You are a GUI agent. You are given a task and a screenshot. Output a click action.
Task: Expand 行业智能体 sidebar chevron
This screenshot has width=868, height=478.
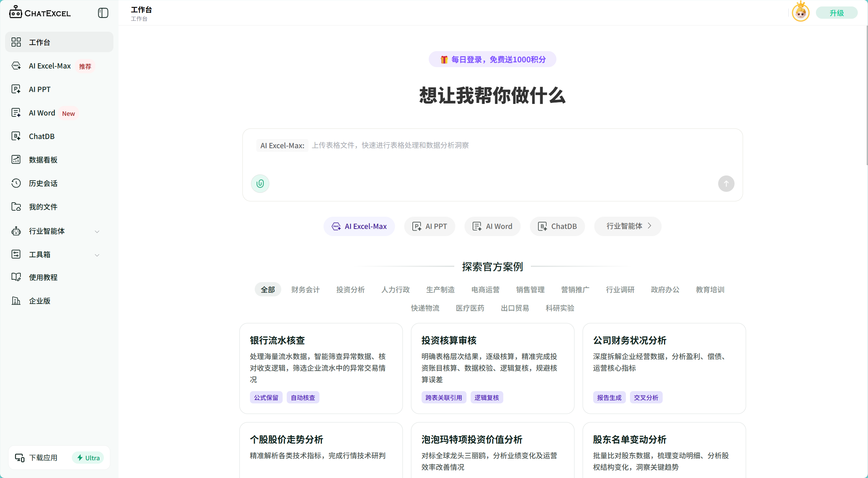(97, 232)
